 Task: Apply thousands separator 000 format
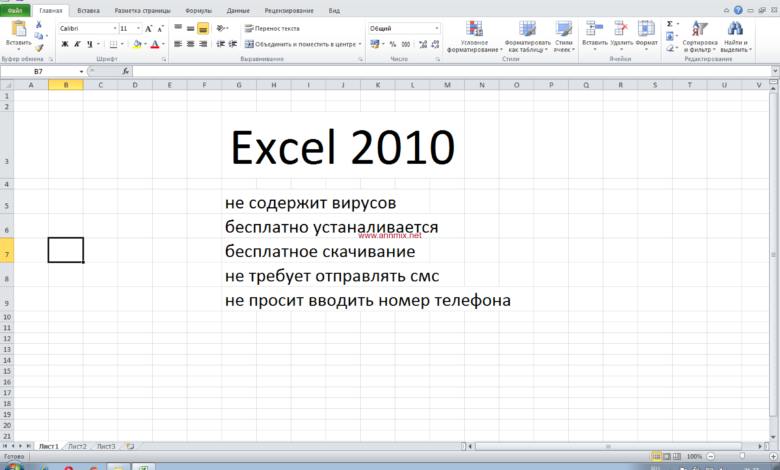coord(406,44)
